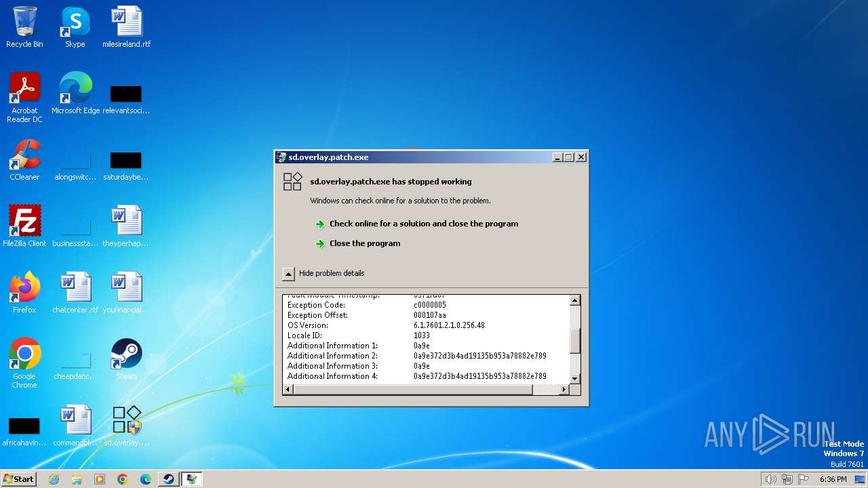This screenshot has height=488, width=868.
Task: Open Acrobat Reader DC shortcut
Action: click(24, 98)
